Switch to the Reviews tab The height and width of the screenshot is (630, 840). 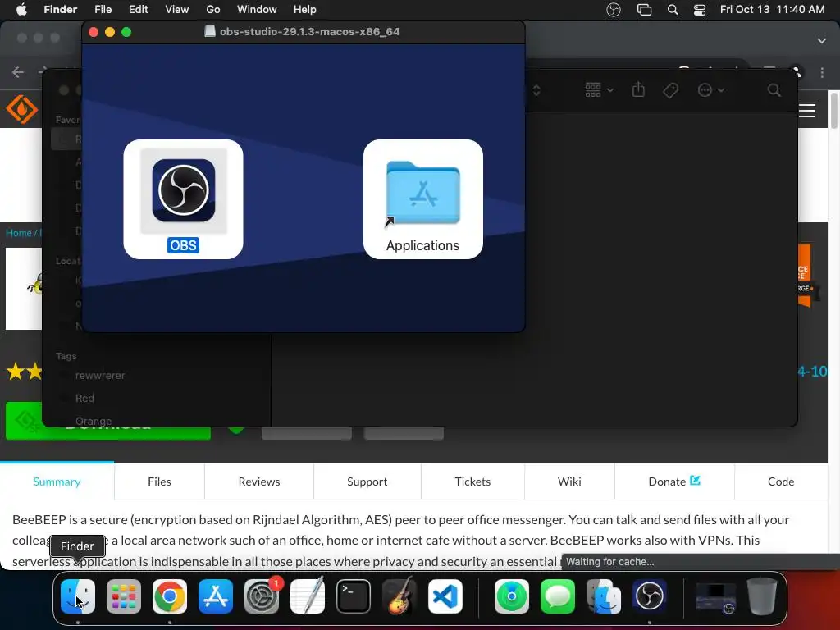pyautogui.click(x=259, y=482)
